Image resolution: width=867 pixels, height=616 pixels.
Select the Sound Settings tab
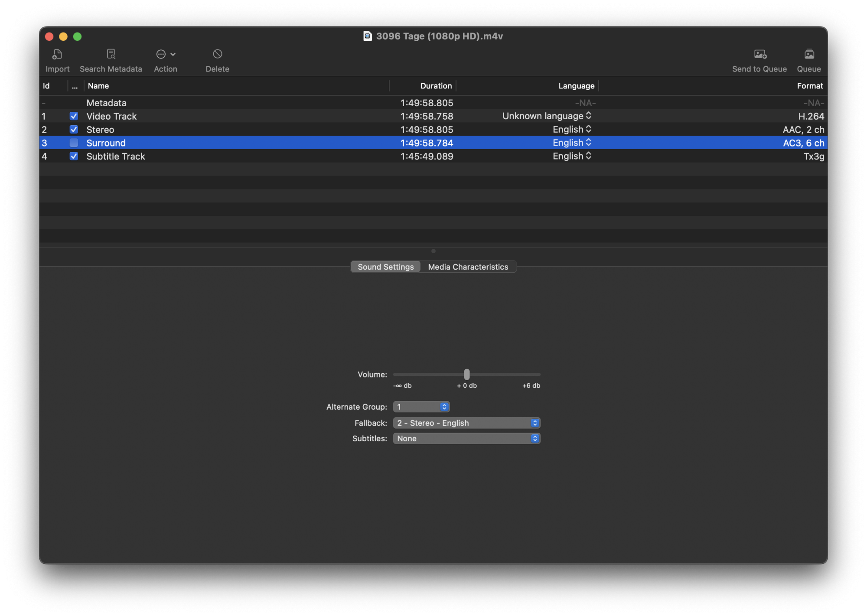(x=385, y=267)
